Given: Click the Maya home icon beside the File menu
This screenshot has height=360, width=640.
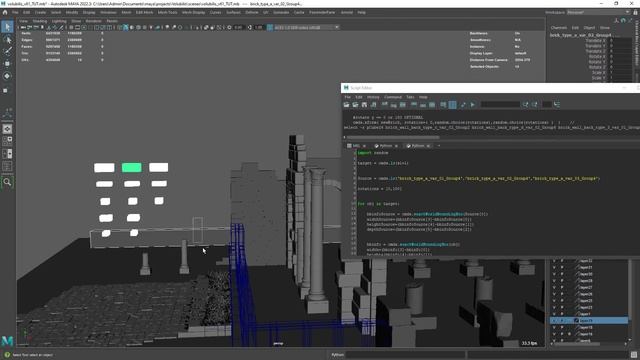Looking at the screenshot, I should click(x=5, y=12).
